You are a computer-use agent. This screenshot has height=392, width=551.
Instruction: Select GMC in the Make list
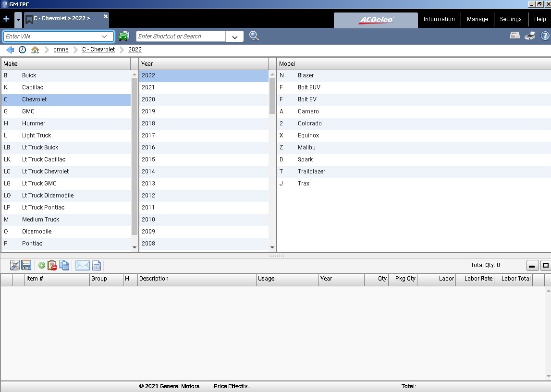[x=66, y=111]
